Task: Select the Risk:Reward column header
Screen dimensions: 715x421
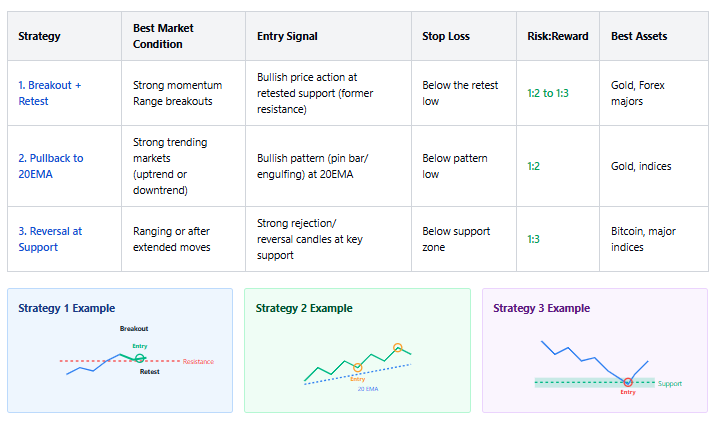Action: click(x=558, y=36)
